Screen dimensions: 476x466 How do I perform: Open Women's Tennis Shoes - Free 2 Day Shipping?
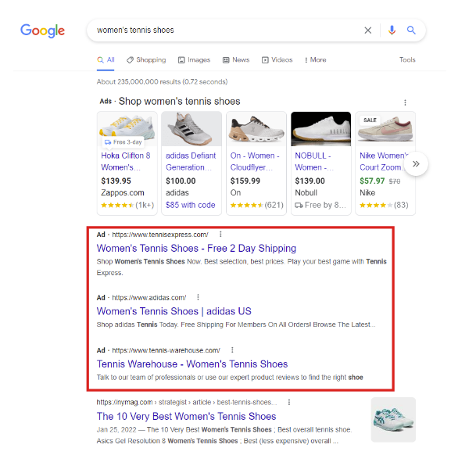coord(196,249)
